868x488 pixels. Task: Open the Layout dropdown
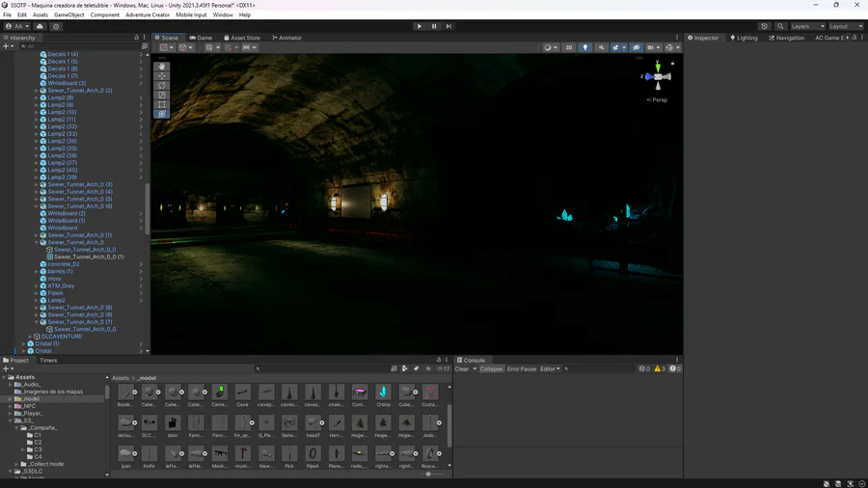coord(846,26)
